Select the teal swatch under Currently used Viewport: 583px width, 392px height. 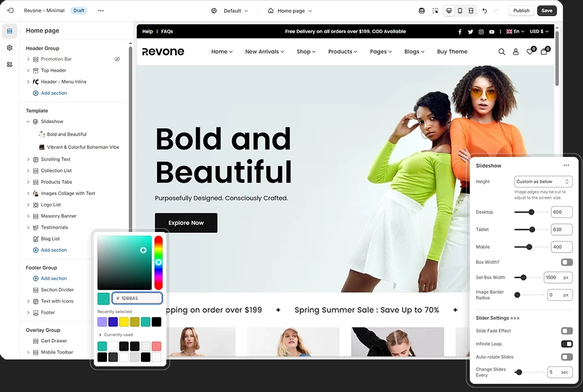102,345
